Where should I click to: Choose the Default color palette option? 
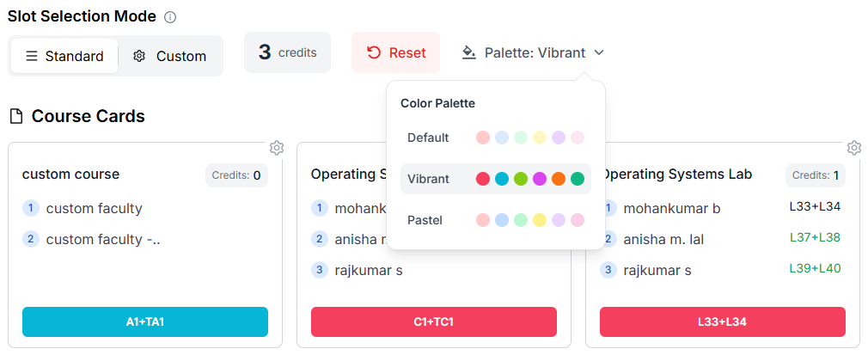pos(495,138)
